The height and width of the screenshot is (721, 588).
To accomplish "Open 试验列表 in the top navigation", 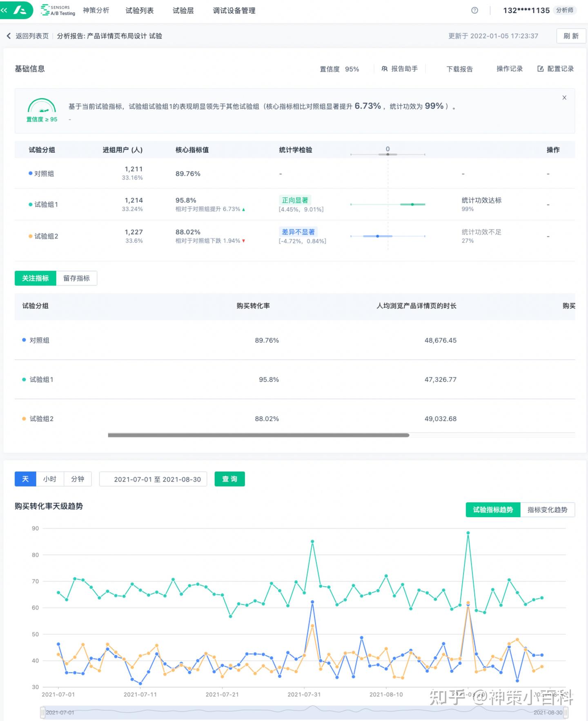I will click(x=140, y=11).
